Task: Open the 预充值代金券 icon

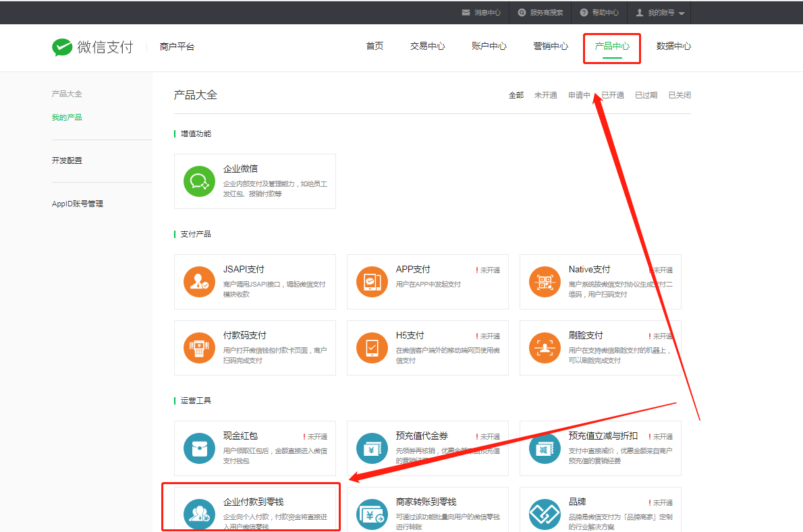Action: (372, 448)
